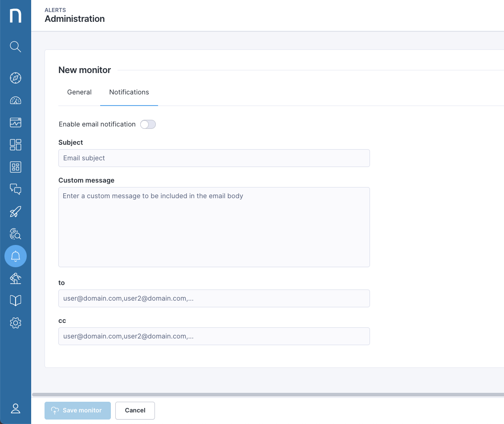Click the robot arm automation icon
This screenshot has height=424, width=504.
point(16,278)
